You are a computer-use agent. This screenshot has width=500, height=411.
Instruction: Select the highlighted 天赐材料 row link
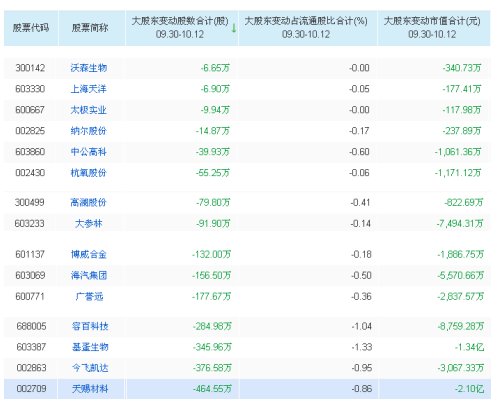click(90, 389)
